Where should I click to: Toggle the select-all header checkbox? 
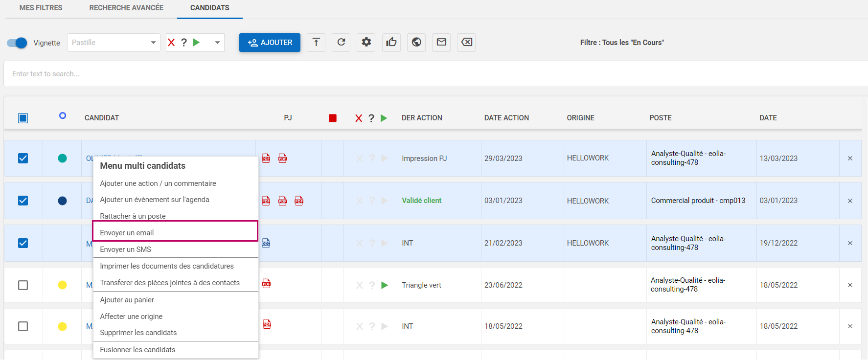(x=23, y=118)
